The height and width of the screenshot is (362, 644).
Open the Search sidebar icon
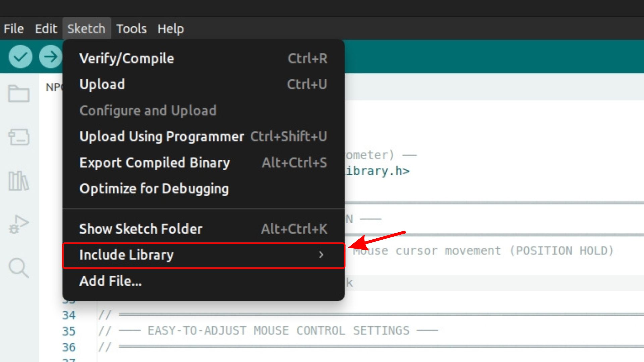[19, 268]
